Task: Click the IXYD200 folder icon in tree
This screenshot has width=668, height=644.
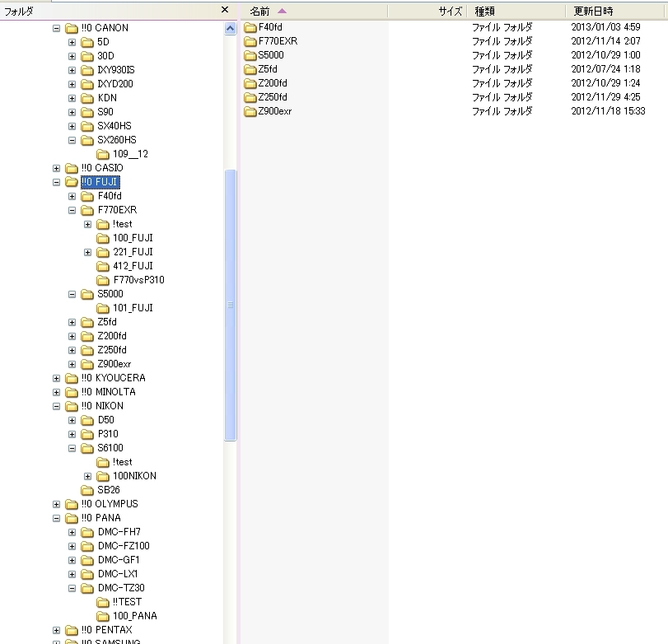Action: point(87,84)
